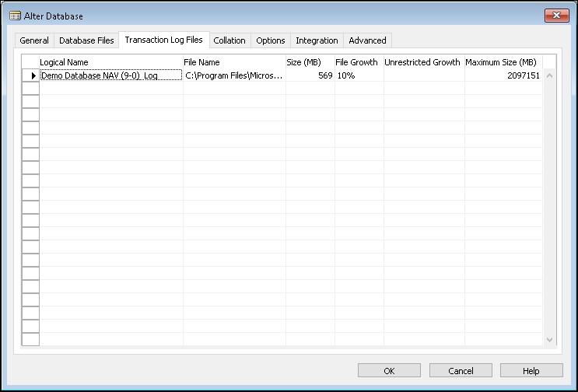Click the Logical Name column header
Image resolution: width=578 pixels, height=392 pixels.
point(111,62)
